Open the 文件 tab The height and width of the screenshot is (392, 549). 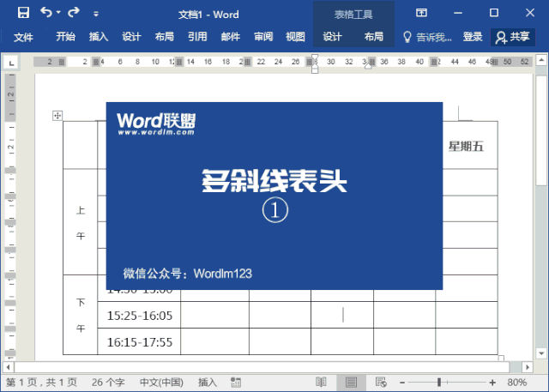tap(23, 37)
